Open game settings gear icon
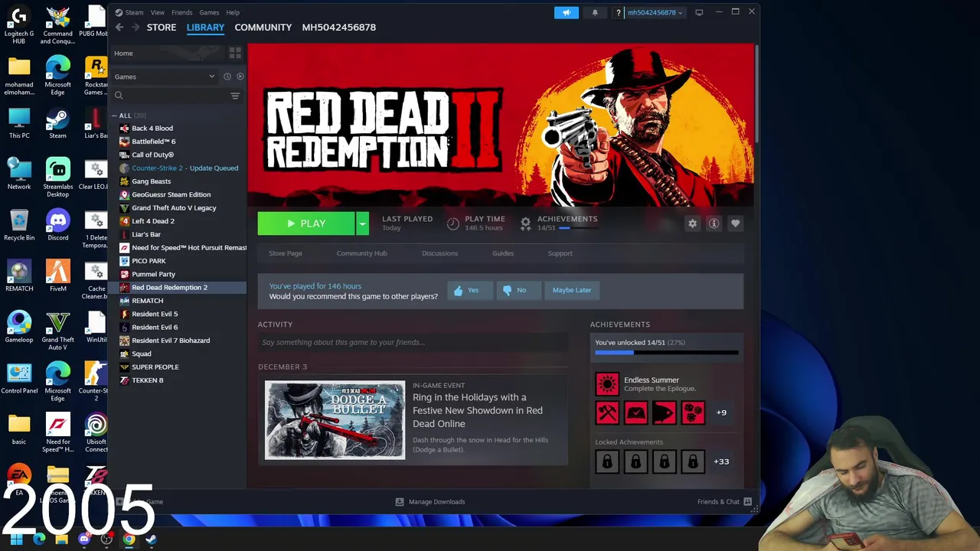 point(692,223)
